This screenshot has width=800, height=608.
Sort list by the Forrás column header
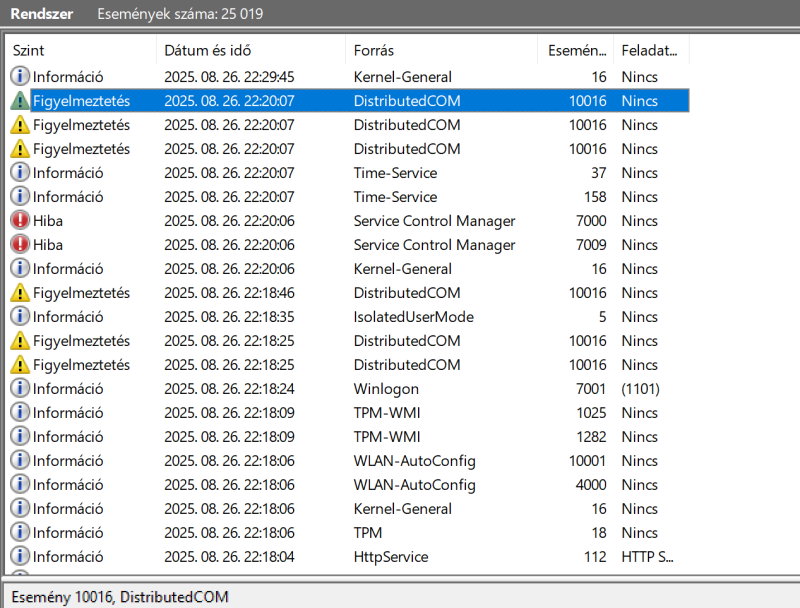pos(442,50)
